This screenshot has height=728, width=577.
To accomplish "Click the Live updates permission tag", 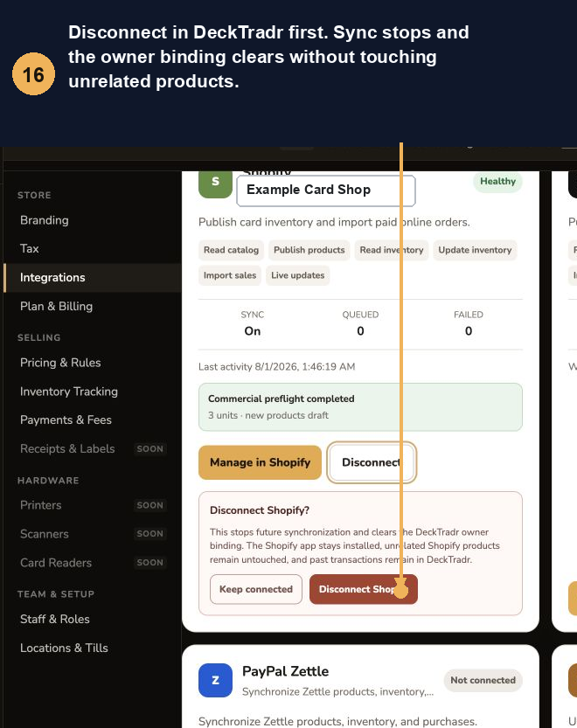I will tap(298, 275).
